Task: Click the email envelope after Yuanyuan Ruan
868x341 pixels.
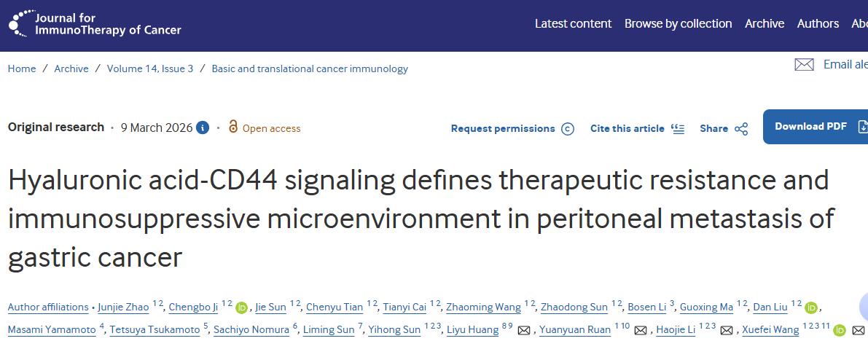Action: (640, 331)
